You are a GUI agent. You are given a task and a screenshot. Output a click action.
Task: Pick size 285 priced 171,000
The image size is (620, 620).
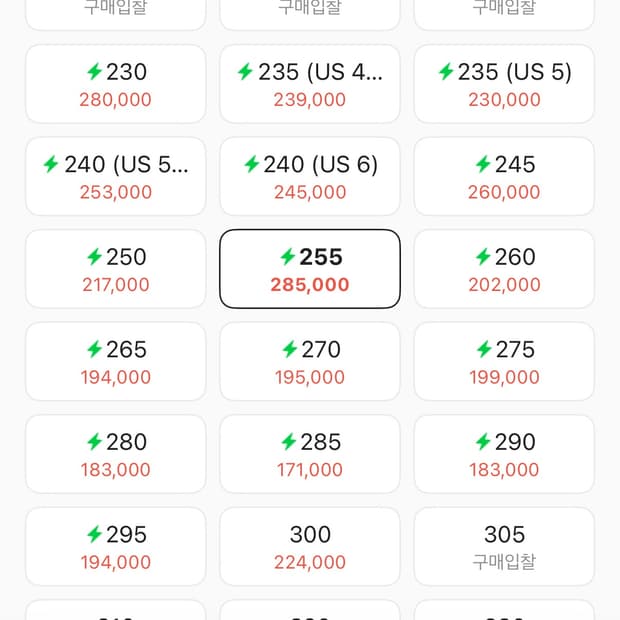310,454
